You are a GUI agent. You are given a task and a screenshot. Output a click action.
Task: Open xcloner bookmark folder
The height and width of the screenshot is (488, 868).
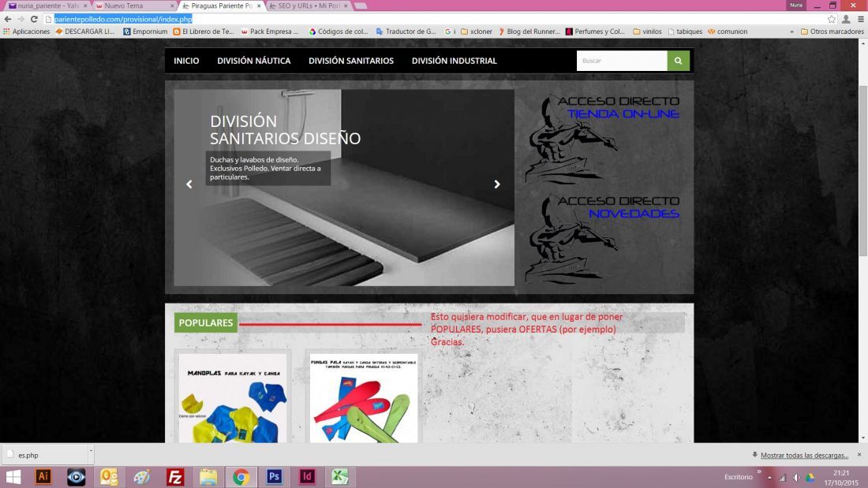coord(477,32)
